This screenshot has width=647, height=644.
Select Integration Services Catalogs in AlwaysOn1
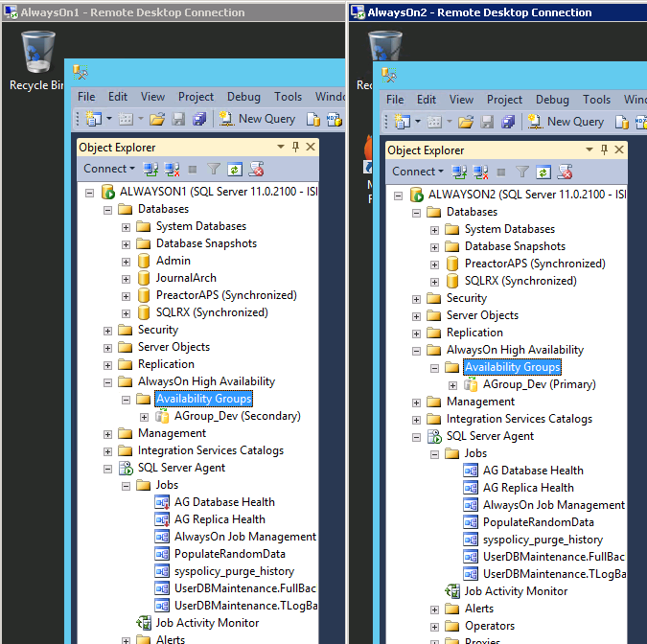click(x=211, y=450)
